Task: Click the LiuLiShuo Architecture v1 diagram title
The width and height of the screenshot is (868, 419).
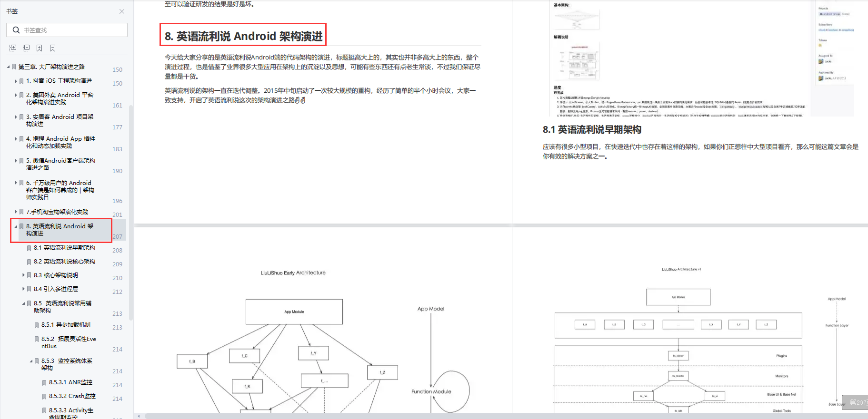Action: tap(681, 269)
